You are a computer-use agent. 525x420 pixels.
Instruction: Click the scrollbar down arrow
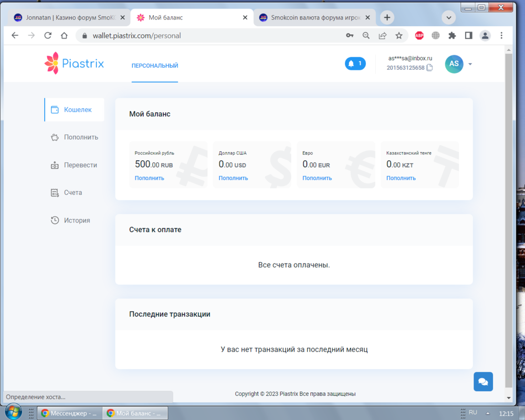pyautogui.click(x=509, y=398)
